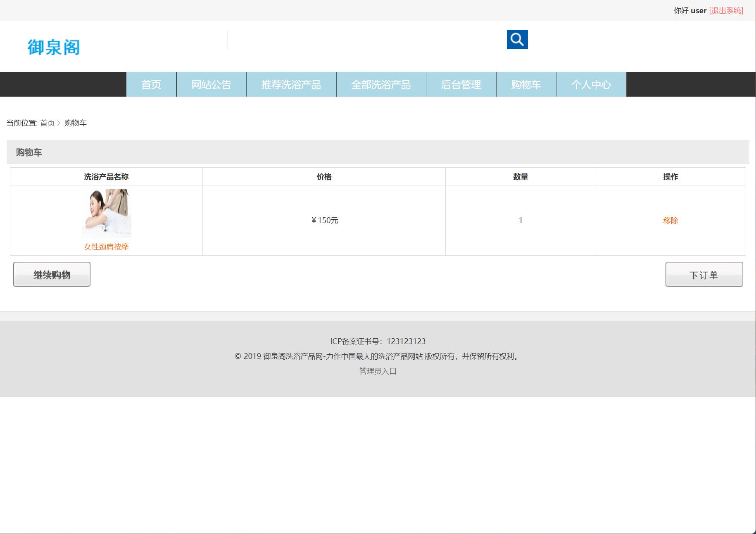Click the search magnifier icon
This screenshot has width=756, height=534.
click(x=517, y=40)
